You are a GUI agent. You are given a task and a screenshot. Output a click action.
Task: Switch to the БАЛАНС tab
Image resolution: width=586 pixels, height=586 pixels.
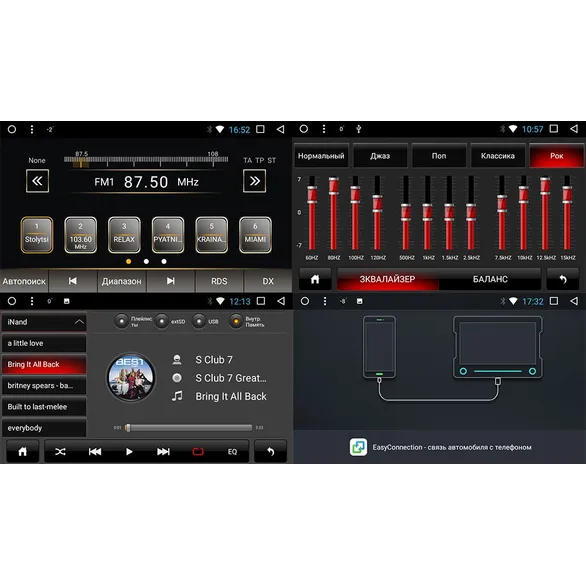[490, 279]
